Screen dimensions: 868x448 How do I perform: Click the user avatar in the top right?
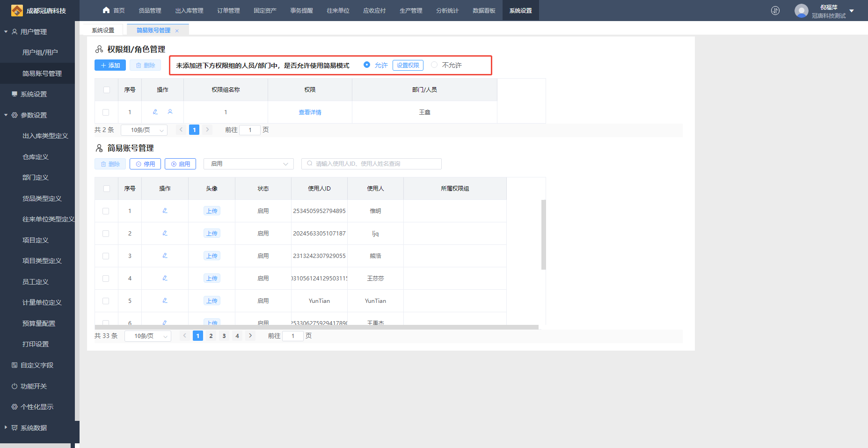pyautogui.click(x=801, y=11)
